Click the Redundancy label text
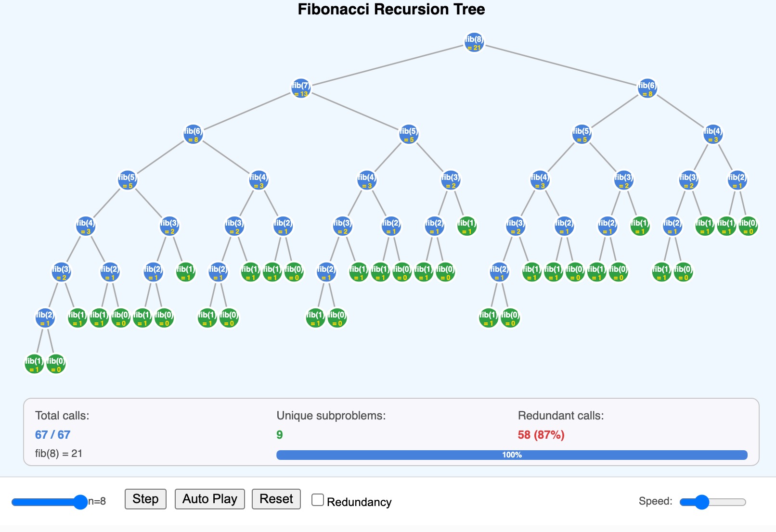Screen dimensions: 776x532 click(359, 502)
